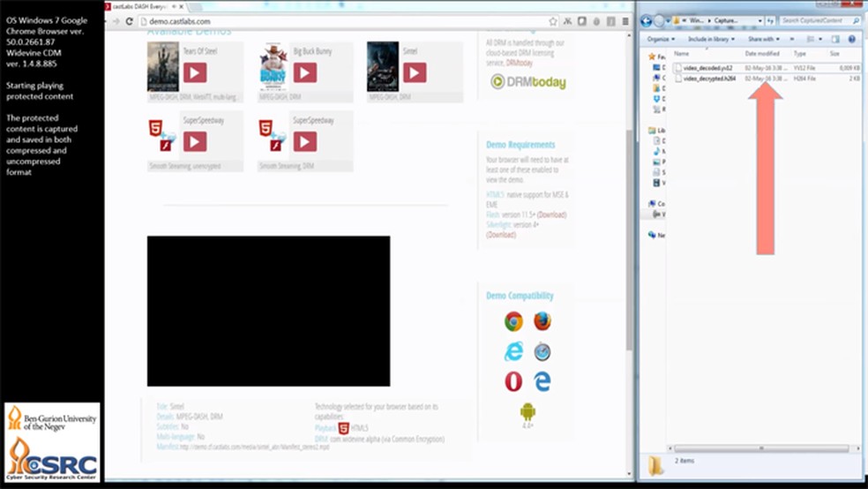This screenshot has width=868, height=489.
Task: Follow the DRMtoday text link
Action: (x=520, y=64)
